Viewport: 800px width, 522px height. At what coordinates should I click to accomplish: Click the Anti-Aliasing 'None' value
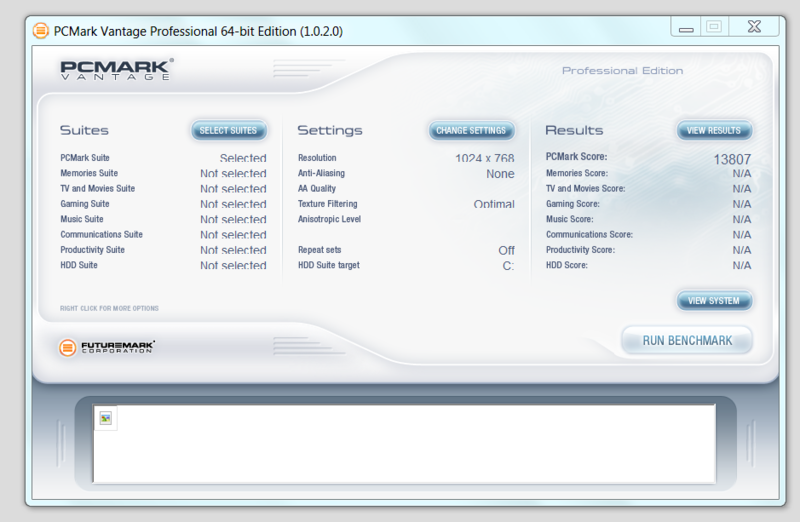click(x=500, y=173)
